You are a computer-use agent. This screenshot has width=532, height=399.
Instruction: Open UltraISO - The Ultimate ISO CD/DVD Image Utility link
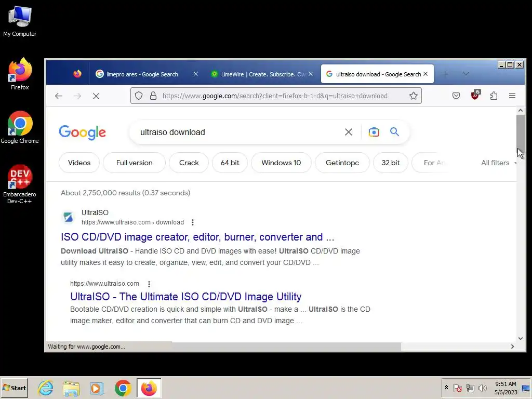pos(185,297)
